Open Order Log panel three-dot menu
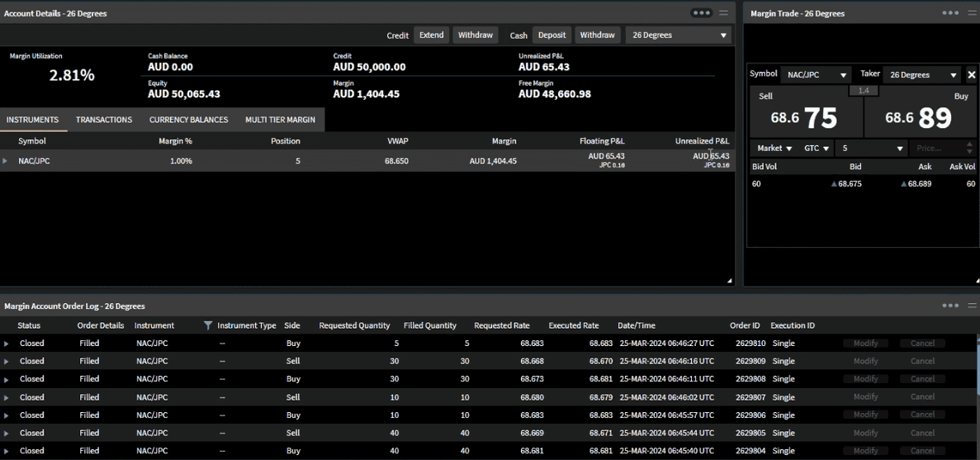 point(950,306)
